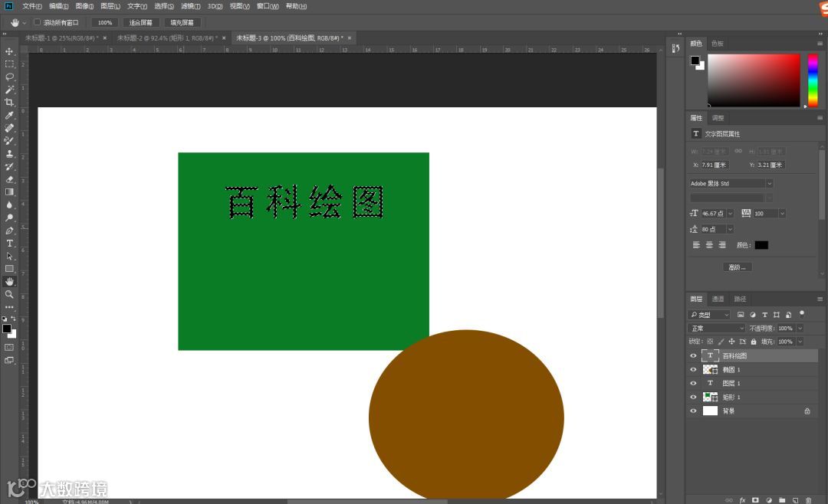Screen dimensions: 828x504
Task: Select the Path Selection tool
Action: [9, 256]
